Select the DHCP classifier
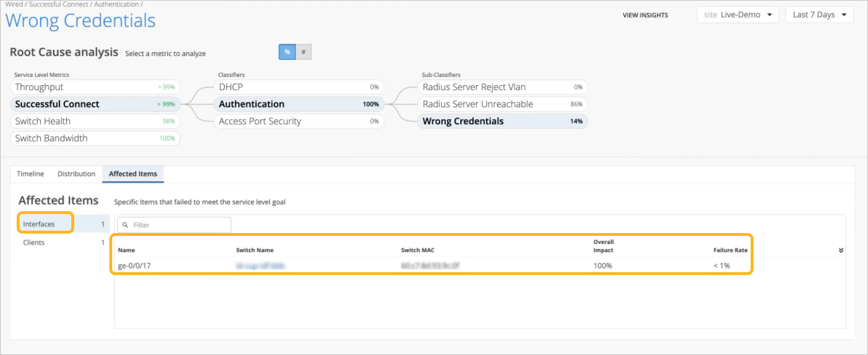 [x=298, y=87]
